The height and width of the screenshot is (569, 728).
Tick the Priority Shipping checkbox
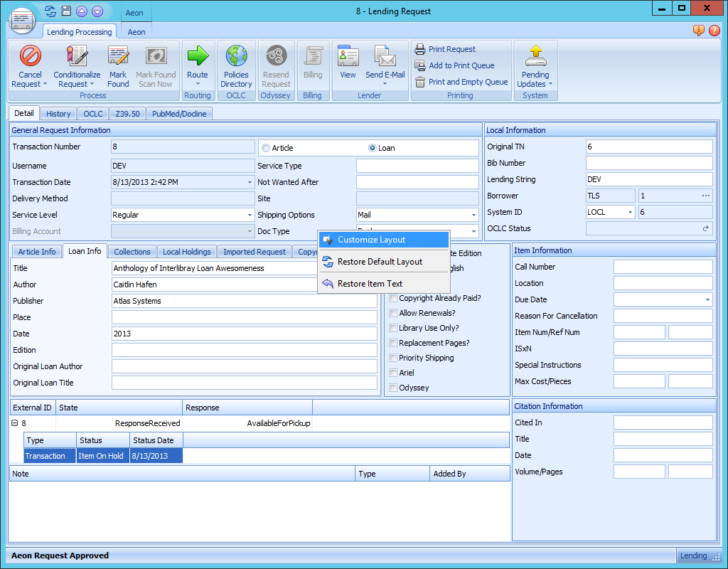(393, 358)
